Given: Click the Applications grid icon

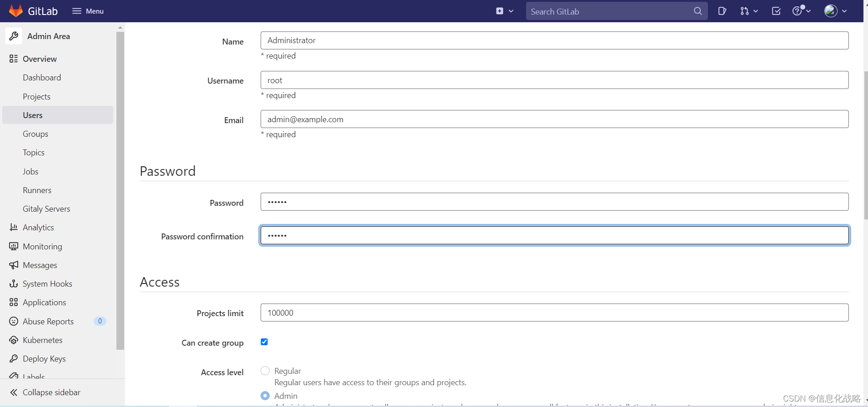Looking at the screenshot, I should point(14,302).
